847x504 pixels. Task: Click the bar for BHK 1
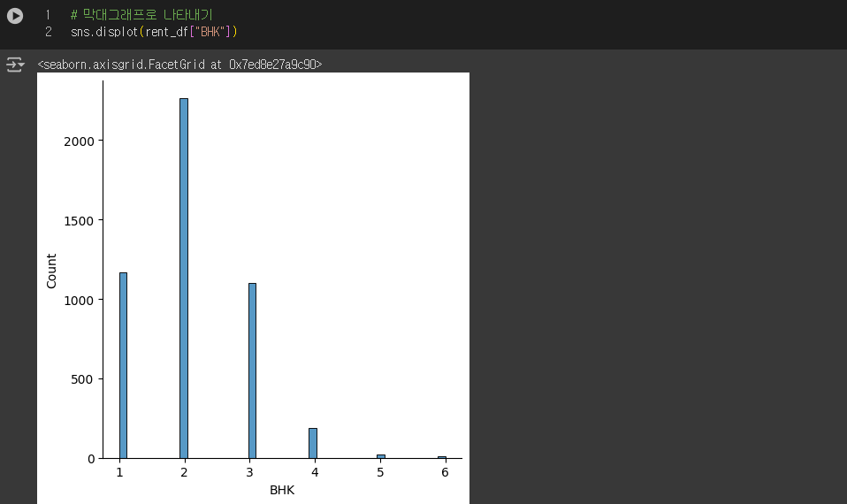[x=123, y=366]
